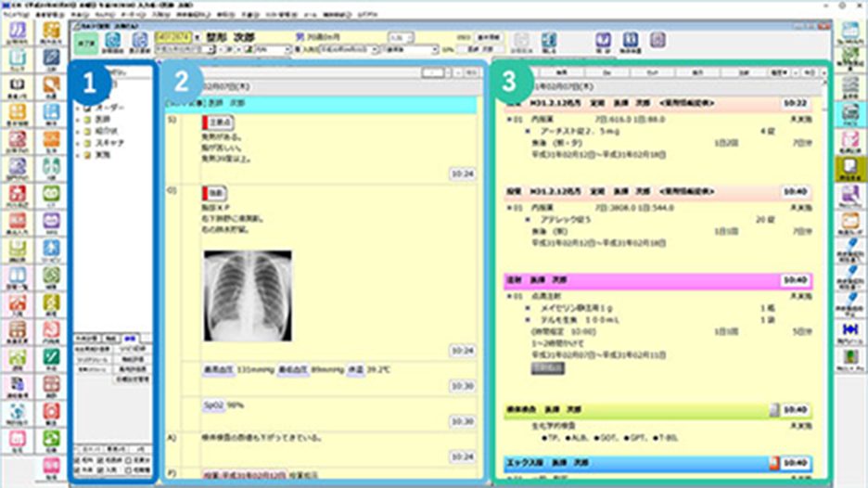Open the pink icon in the right sidebar

click(x=850, y=141)
